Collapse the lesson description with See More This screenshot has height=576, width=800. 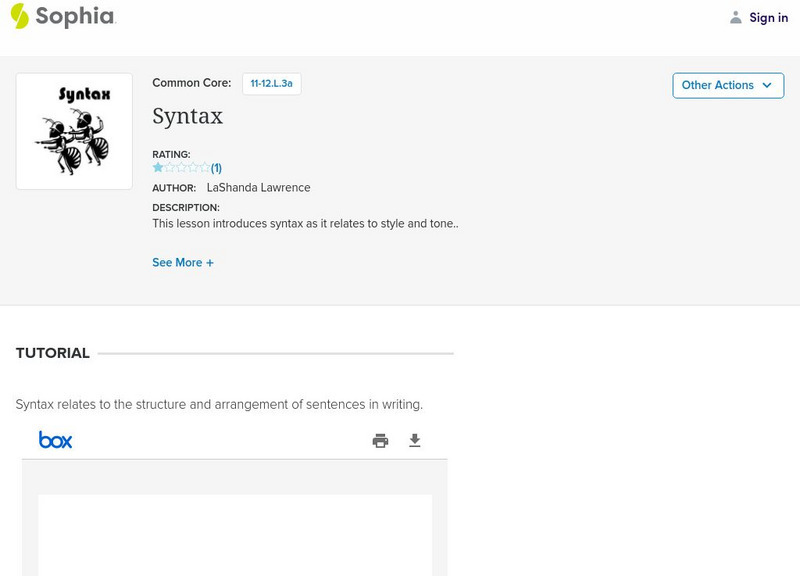click(183, 262)
